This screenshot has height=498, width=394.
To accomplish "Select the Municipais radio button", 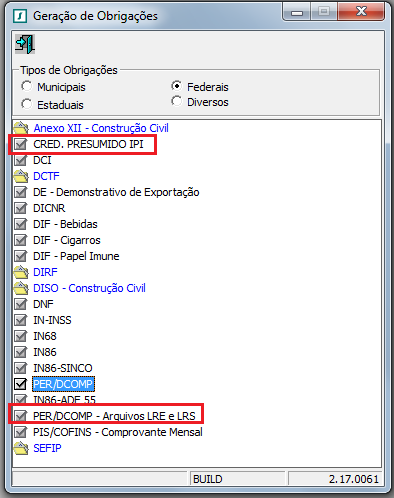I will tap(26, 86).
